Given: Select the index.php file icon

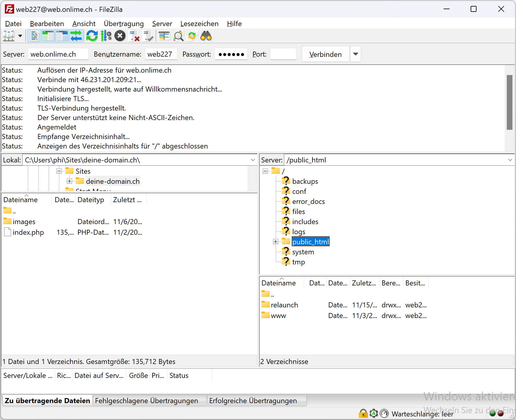Looking at the screenshot, I should tap(8, 232).
